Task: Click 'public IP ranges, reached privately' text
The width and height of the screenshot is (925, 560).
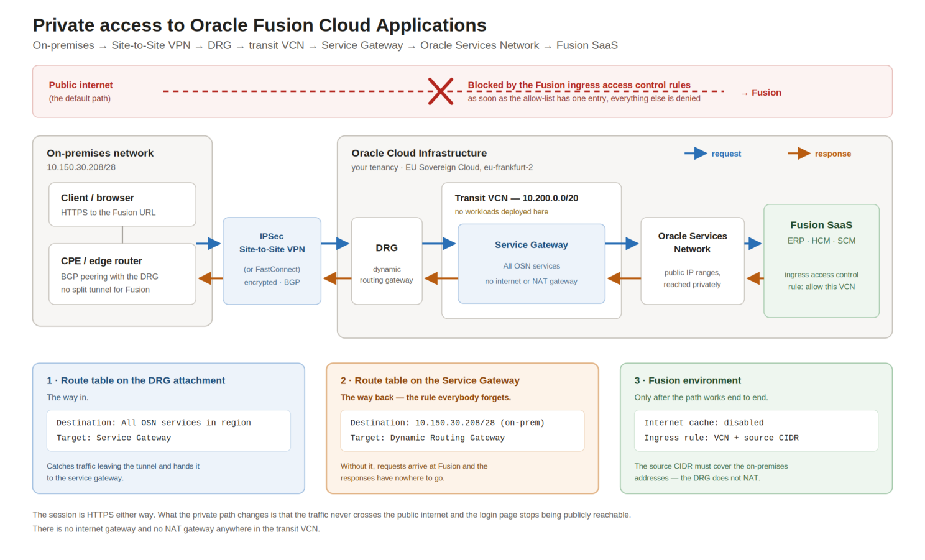Action: (x=693, y=278)
